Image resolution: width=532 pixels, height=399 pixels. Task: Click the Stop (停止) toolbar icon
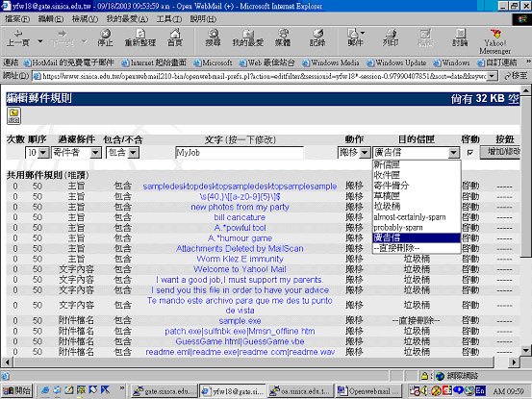pos(105,37)
